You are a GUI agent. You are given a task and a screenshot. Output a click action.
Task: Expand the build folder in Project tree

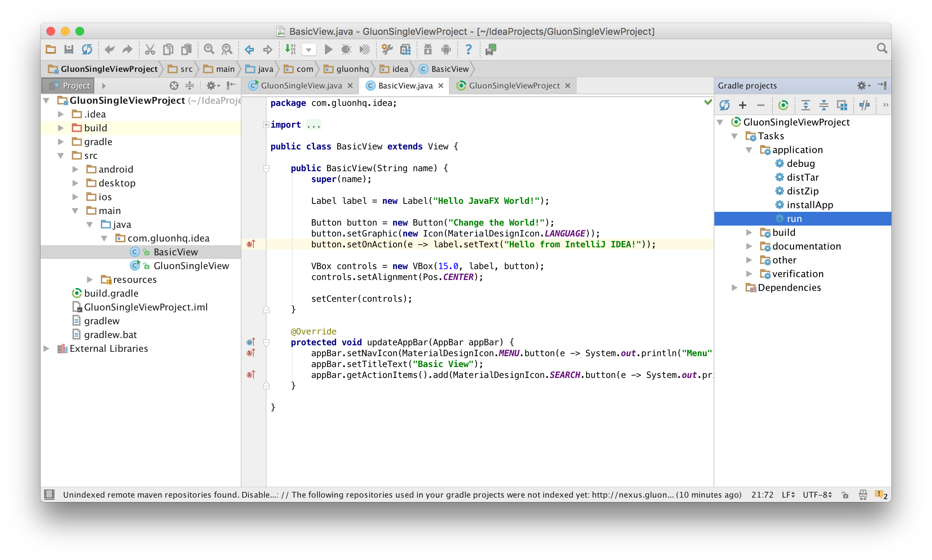pyautogui.click(x=61, y=128)
